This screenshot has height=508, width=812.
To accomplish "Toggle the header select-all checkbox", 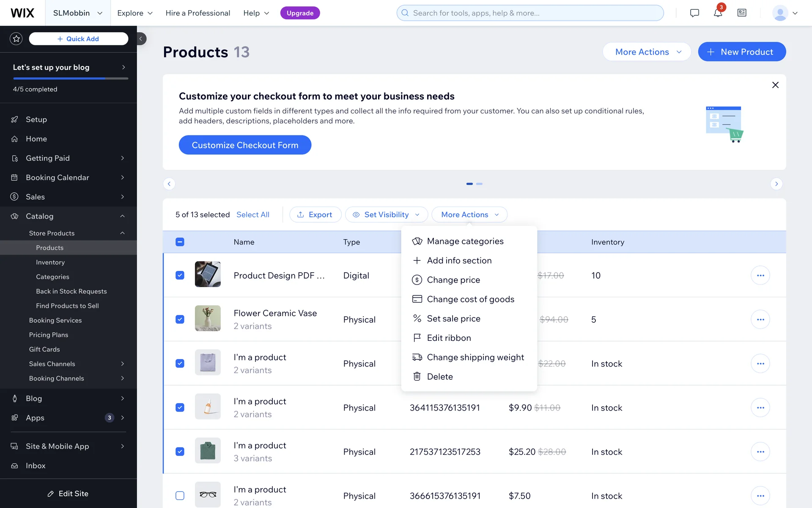I will [x=180, y=242].
